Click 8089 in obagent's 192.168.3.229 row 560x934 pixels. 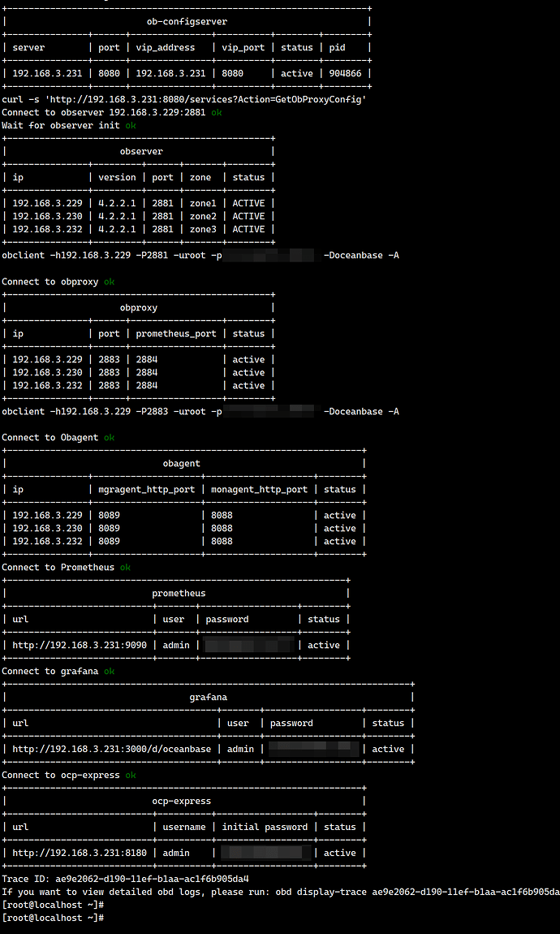(x=109, y=515)
